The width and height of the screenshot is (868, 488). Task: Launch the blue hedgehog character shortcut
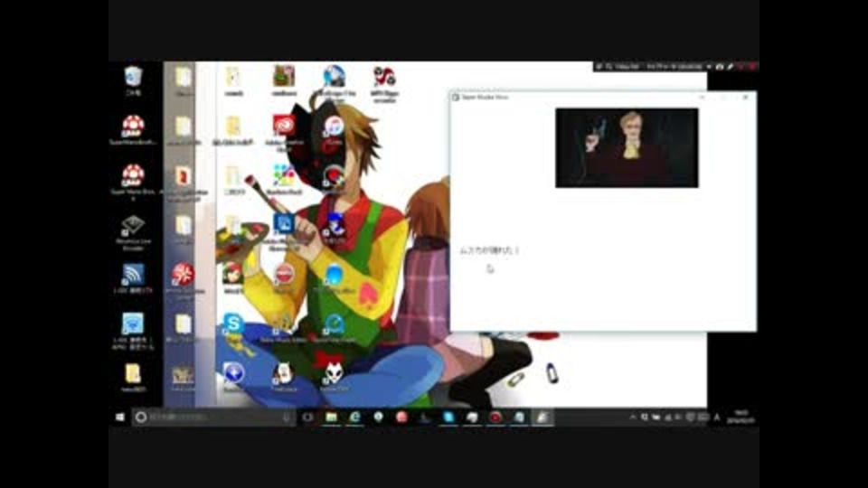point(334,225)
